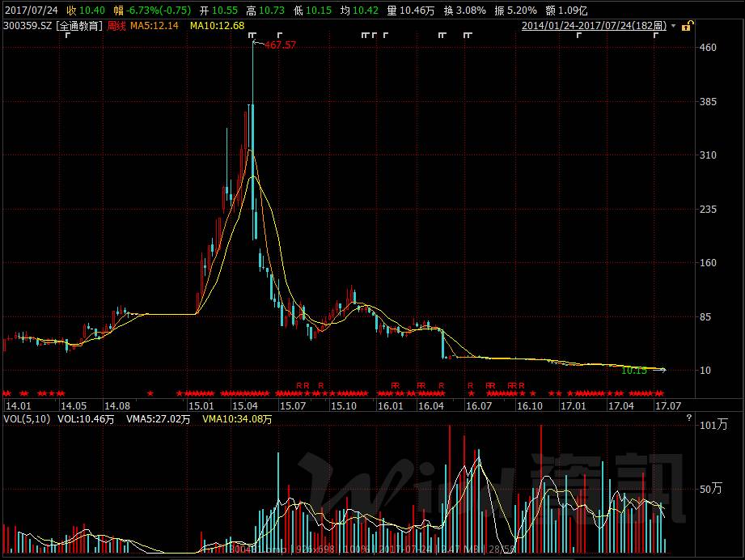Viewport: 745px width, 560px height.
Task: Expand date range dropdown arrow
Action: click(673, 26)
